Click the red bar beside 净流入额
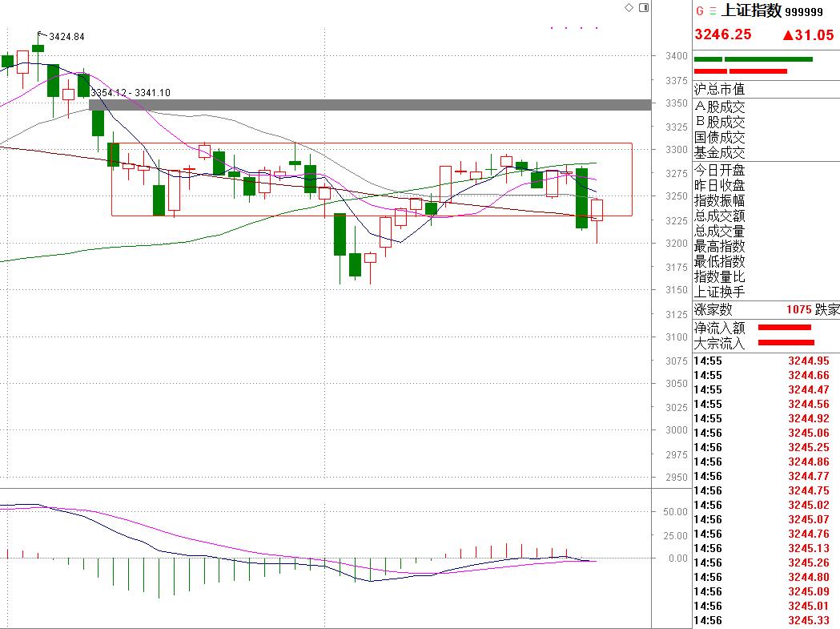The height and width of the screenshot is (629, 840). click(784, 327)
